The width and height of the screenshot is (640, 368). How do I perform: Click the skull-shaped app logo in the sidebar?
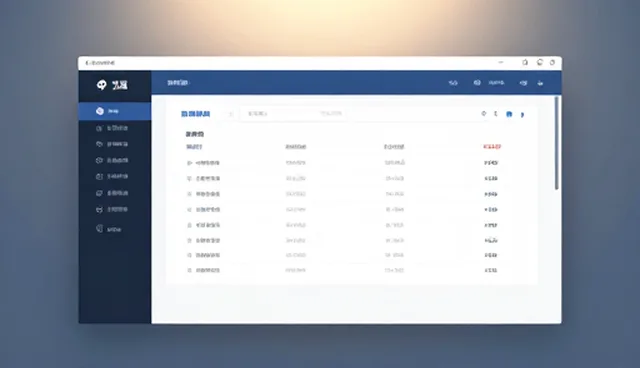[x=101, y=85]
